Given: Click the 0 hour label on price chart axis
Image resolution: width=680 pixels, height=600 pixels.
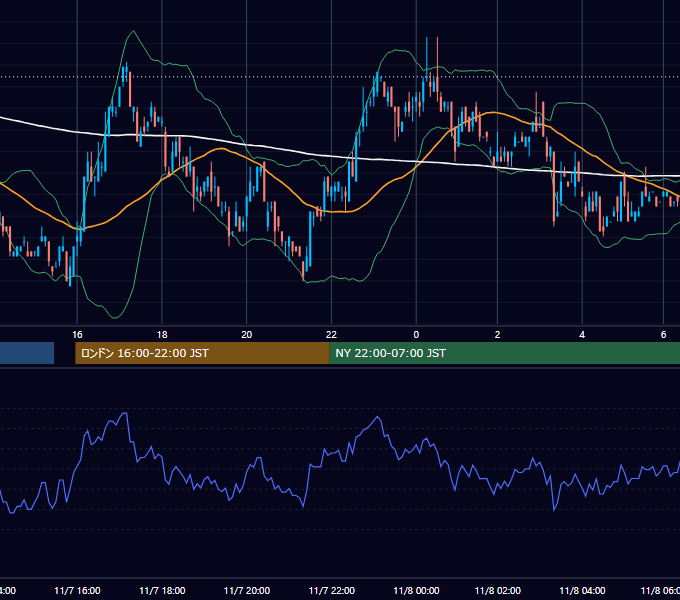Looking at the screenshot, I should tap(416, 335).
